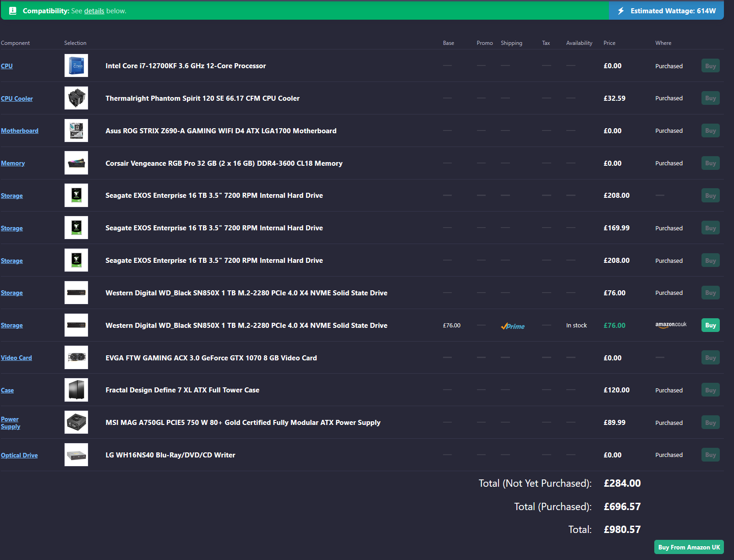Click the Amazon Prime shipping logo
Screen dimensions: 734x560
513,326
